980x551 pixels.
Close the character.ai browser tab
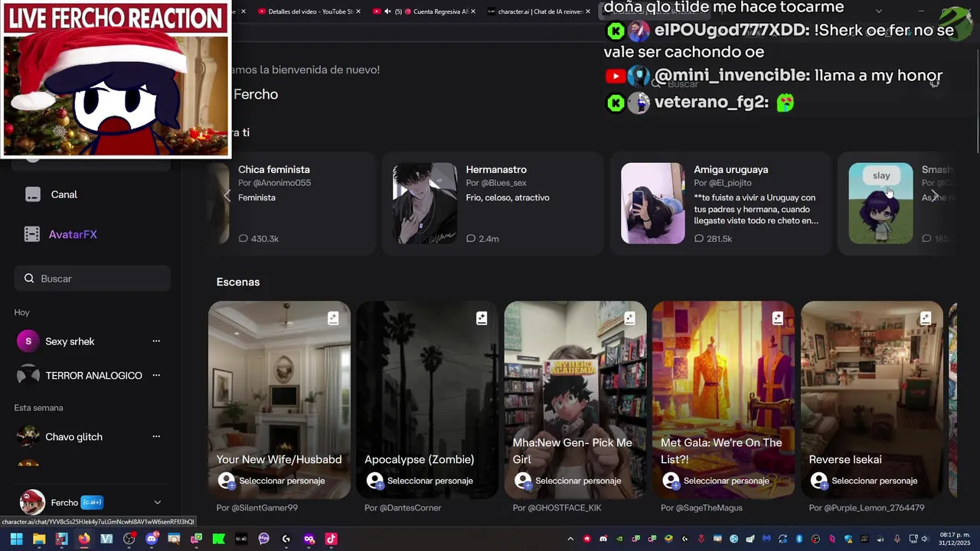(x=588, y=11)
